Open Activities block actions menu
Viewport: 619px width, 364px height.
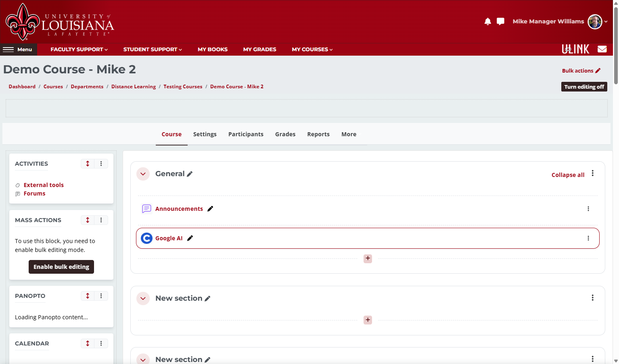coord(101,164)
